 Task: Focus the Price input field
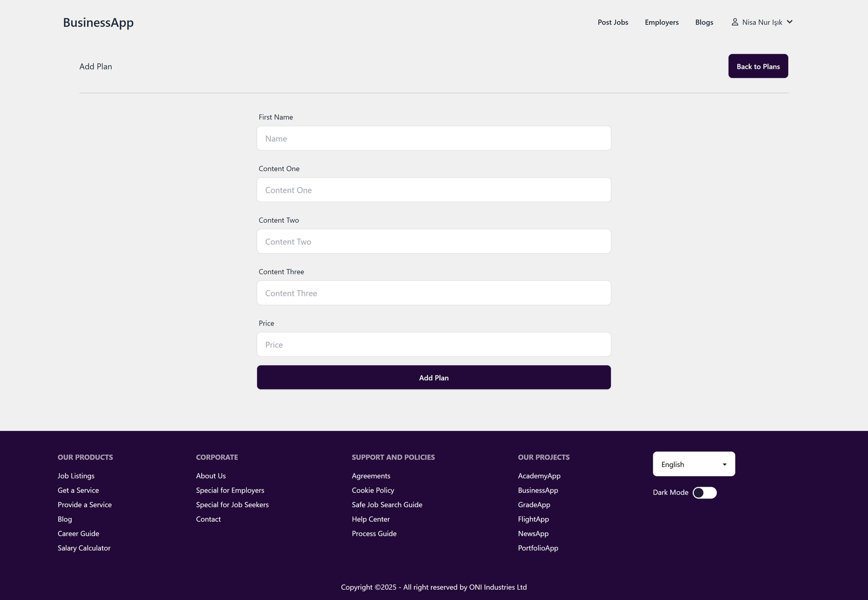click(x=433, y=345)
